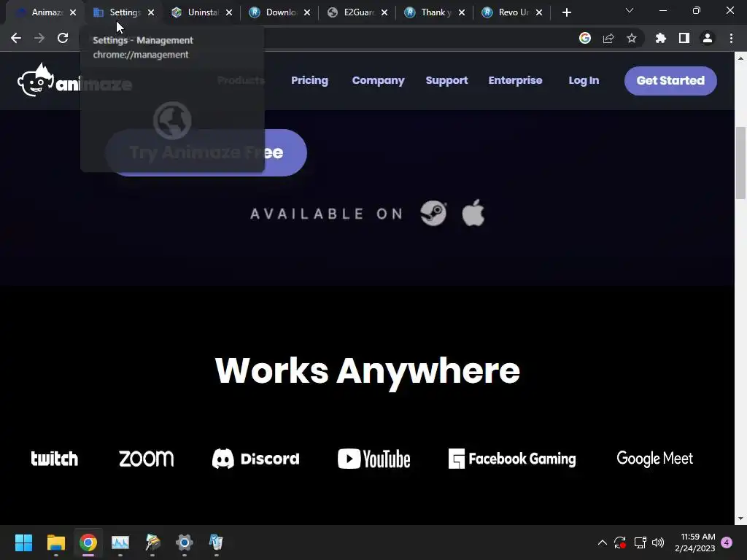The height and width of the screenshot is (560, 747).
Task: Expand the tab search chevron
Action: (630, 10)
